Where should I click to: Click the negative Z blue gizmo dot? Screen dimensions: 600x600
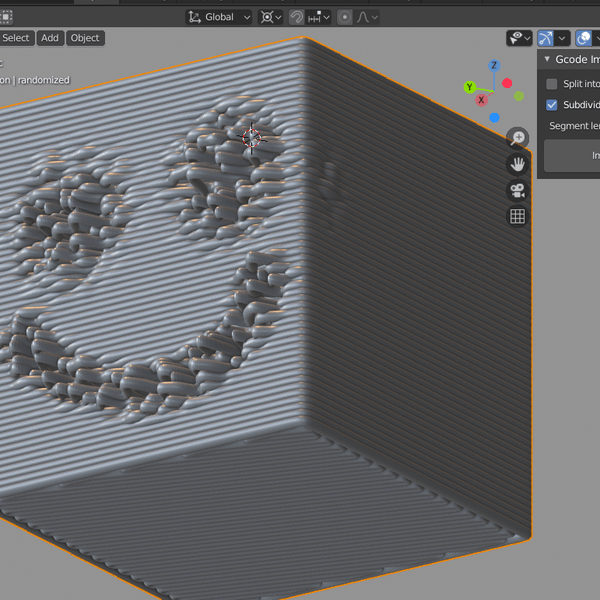pos(494,117)
